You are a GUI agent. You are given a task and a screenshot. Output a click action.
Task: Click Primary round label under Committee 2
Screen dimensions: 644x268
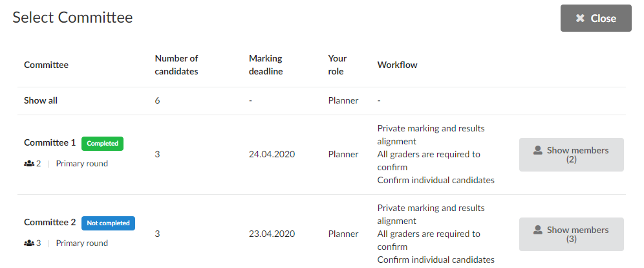81,243
